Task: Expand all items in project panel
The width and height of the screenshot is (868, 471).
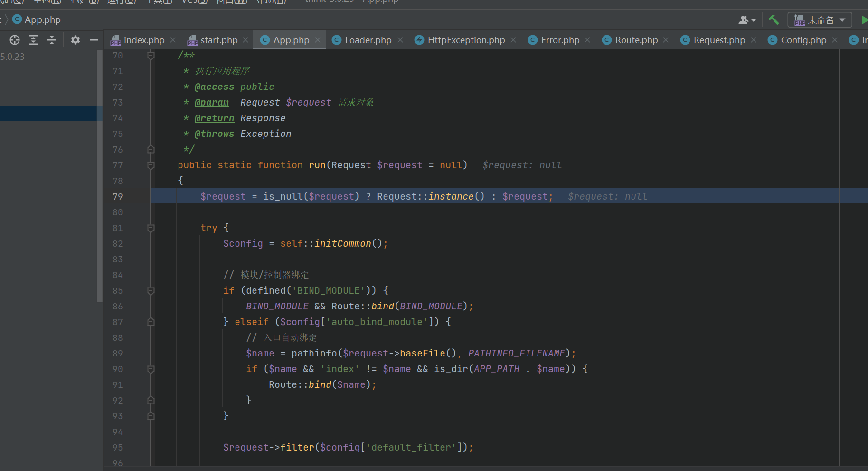Action: pos(33,40)
